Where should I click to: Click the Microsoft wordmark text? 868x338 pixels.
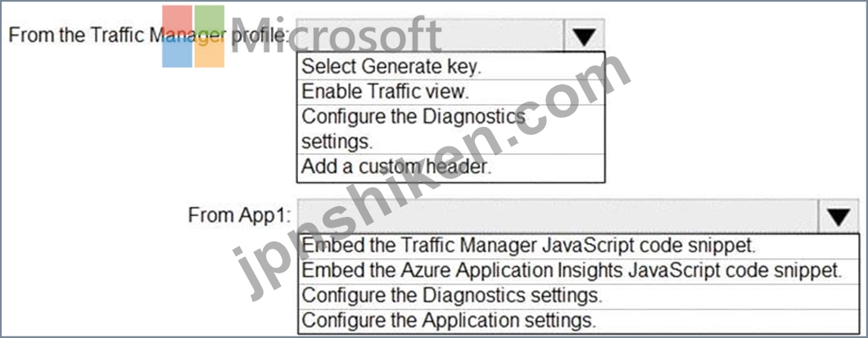[x=336, y=37]
